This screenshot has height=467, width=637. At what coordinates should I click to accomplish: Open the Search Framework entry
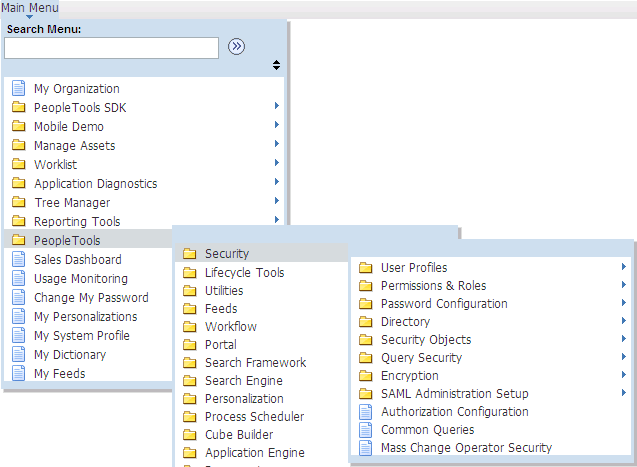click(x=256, y=363)
